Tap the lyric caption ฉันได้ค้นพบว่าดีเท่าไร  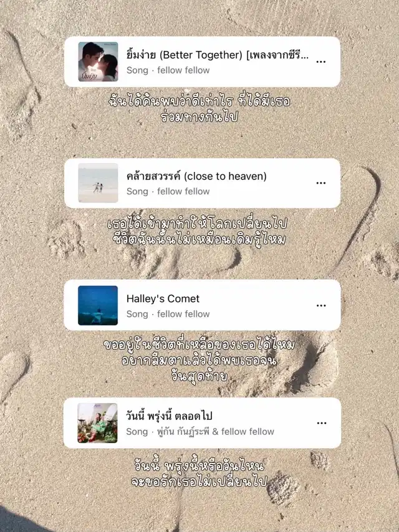pyautogui.click(x=171, y=102)
